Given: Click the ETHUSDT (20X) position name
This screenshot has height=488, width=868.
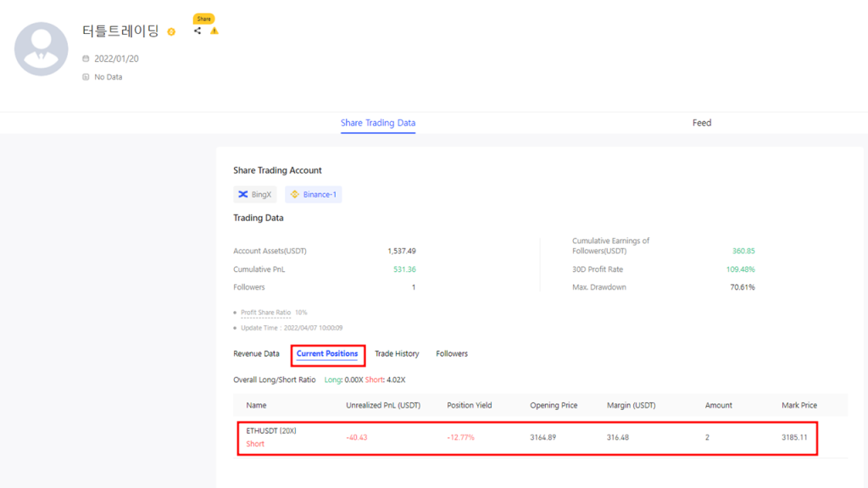Looking at the screenshot, I should [271, 430].
